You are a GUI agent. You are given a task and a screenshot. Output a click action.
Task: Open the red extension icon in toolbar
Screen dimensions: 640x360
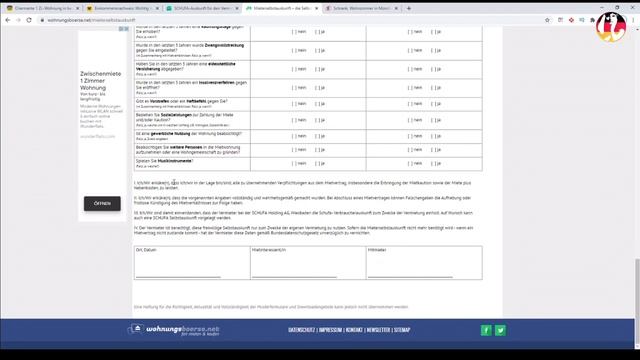coord(571,20)
